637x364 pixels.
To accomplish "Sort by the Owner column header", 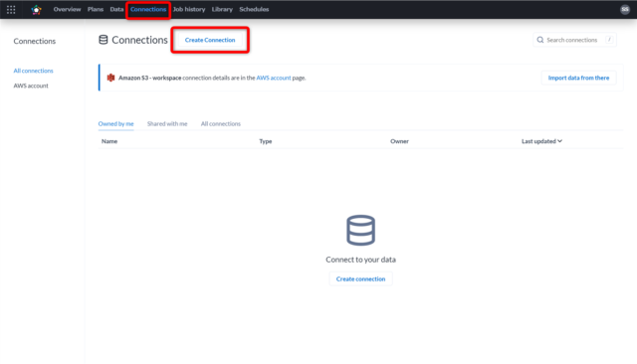I will (399, 141).
